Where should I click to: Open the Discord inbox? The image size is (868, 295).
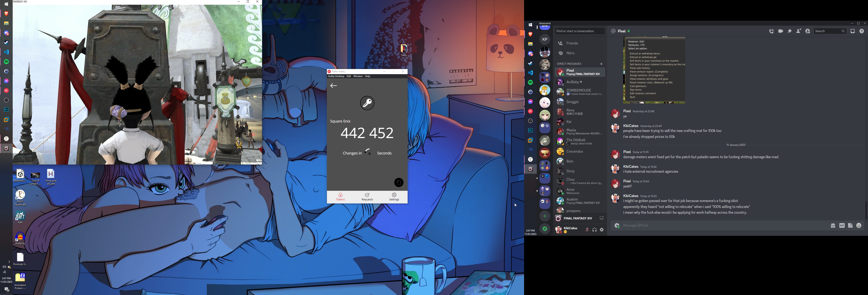click(x=852, y=31)
